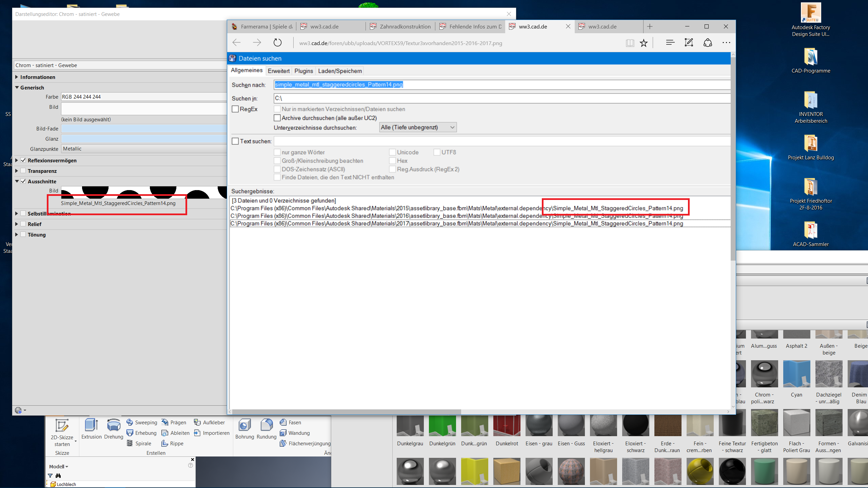Screen dimensions: 868x488
Task: Select the Drehung revolve tool
Action: [x=114, y=426]
